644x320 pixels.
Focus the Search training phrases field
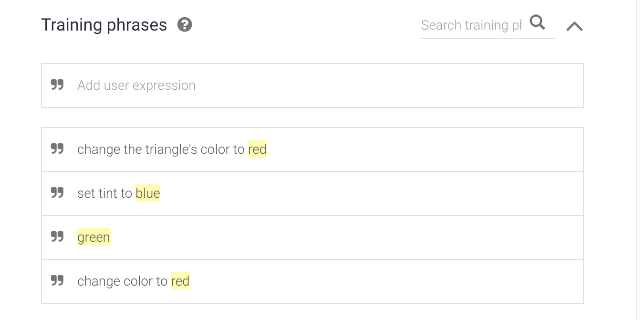[471, 25]
